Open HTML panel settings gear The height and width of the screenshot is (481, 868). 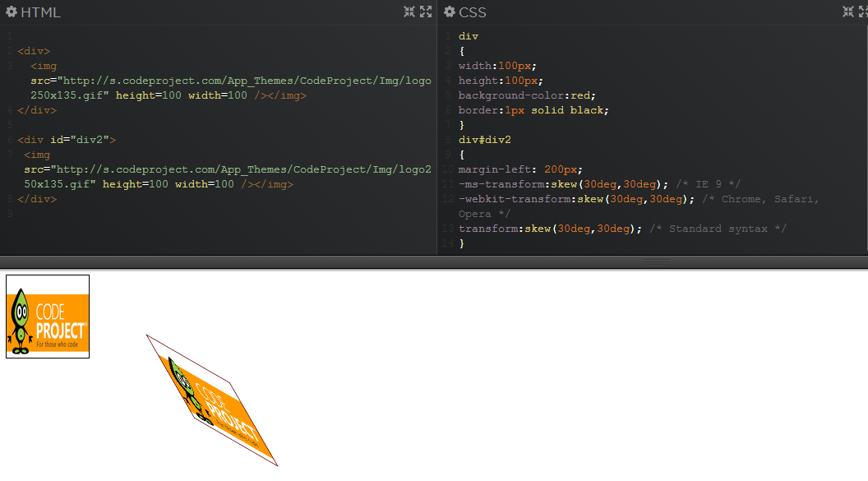point(12,12)
